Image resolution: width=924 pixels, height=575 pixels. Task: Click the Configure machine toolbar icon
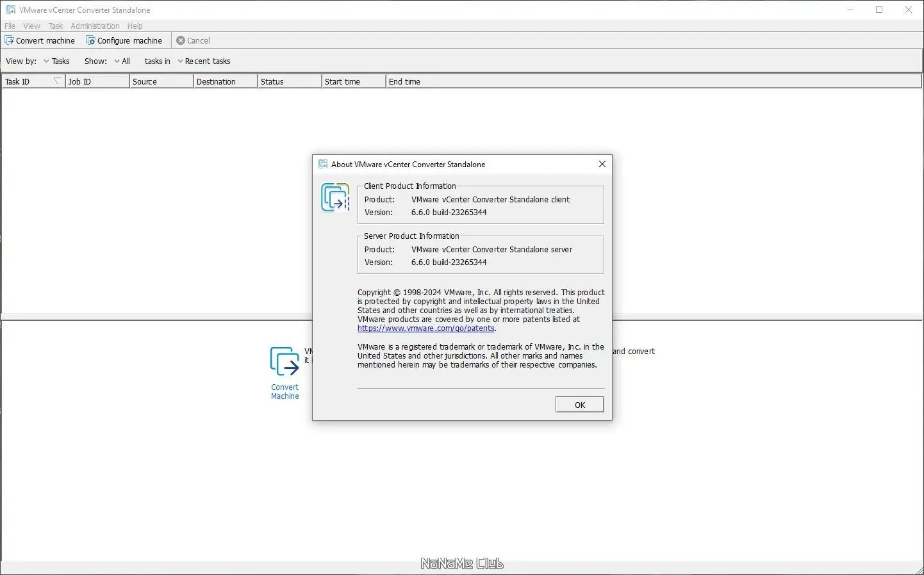coord(90,40)
